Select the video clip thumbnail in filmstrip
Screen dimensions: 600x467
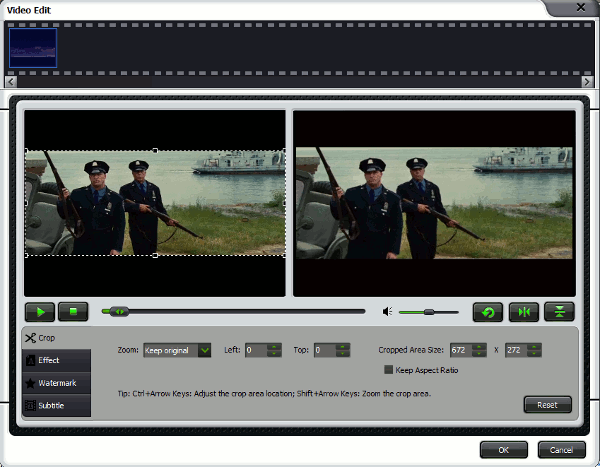click(x=33, y=48)
